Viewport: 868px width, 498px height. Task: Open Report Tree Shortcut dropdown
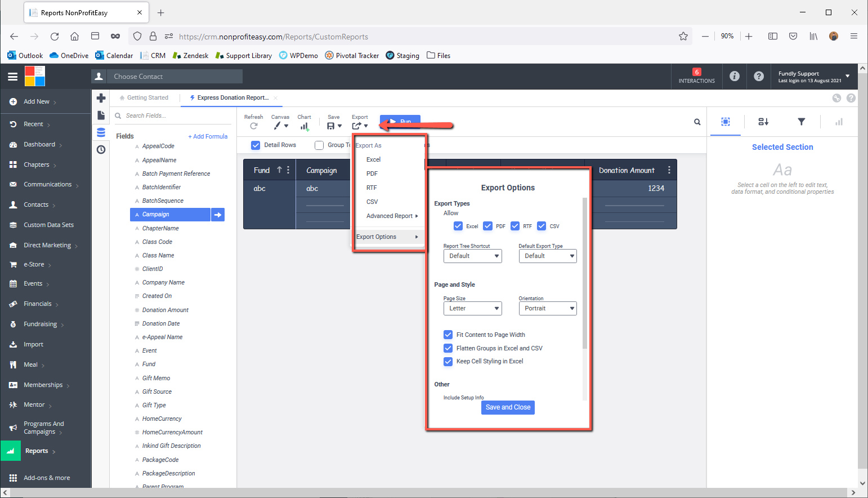point(473,256)
